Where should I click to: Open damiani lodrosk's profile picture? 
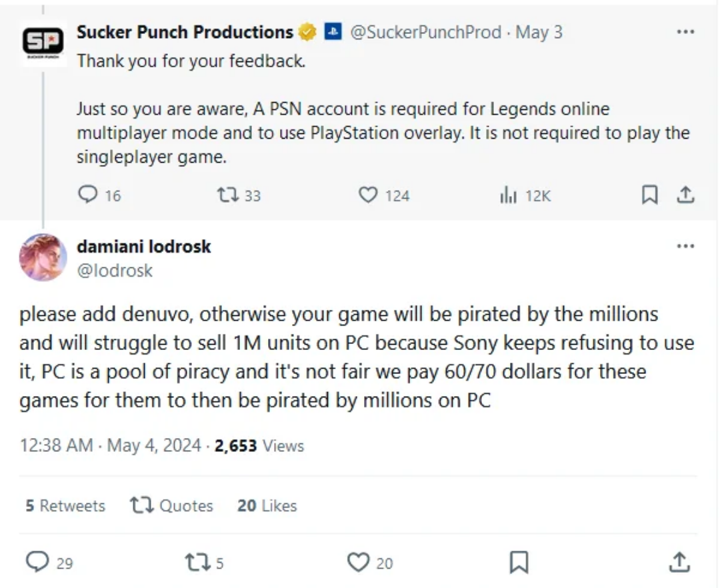[43, 257]
